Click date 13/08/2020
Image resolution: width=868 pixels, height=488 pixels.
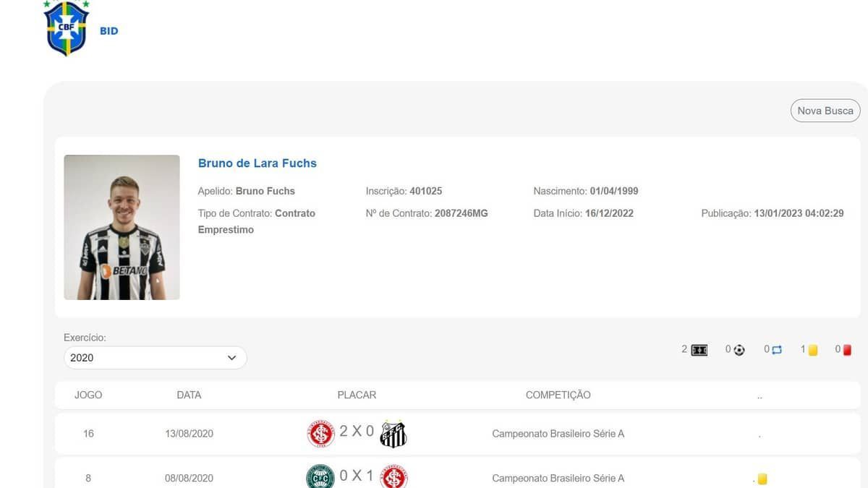190,434
